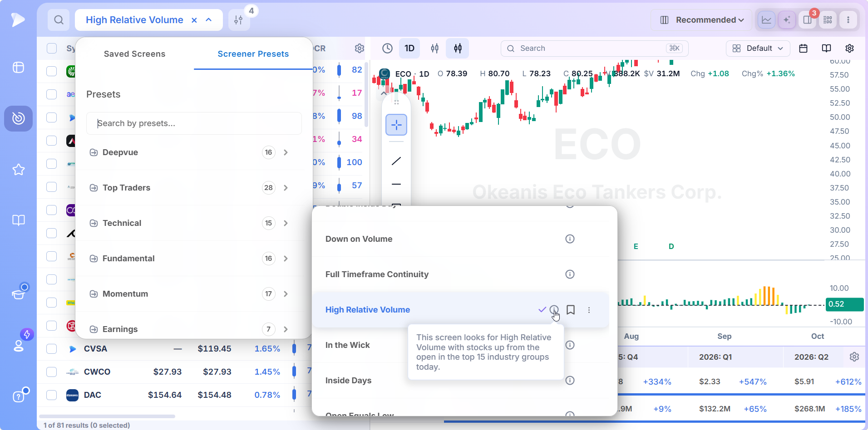This screenshot has width=868, height=430.
Task: Tick the checkbox for CVSA row
Action: tap(52, 349)
